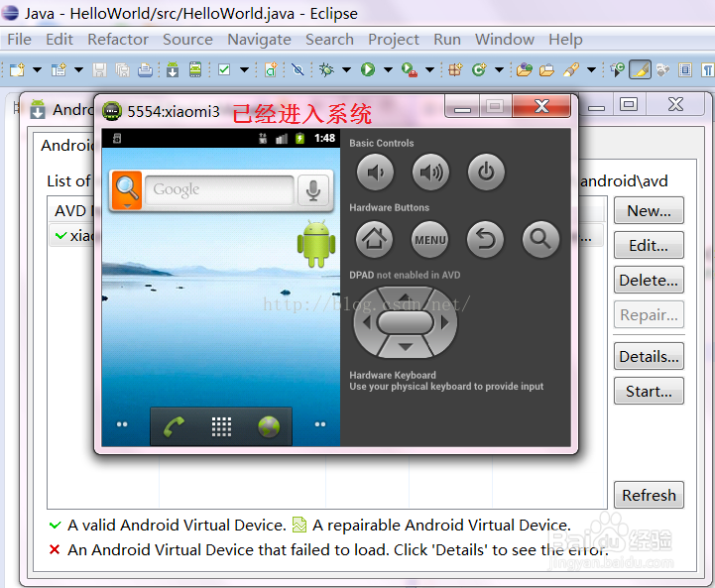Click the emulator MENU hardware button
This screenshot has height=588, width=715.
(430, 239)
